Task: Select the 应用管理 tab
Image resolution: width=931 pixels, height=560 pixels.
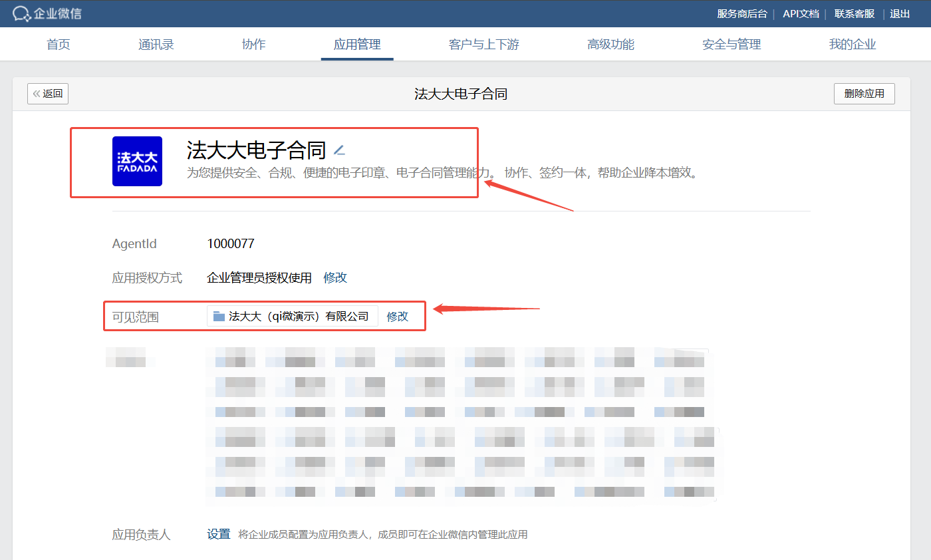Action: [x=357, y=45]
